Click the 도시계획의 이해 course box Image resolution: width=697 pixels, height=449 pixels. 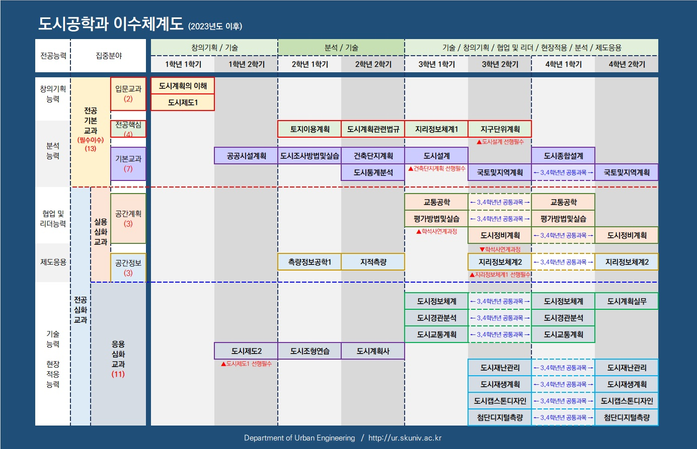click(182, 86)
